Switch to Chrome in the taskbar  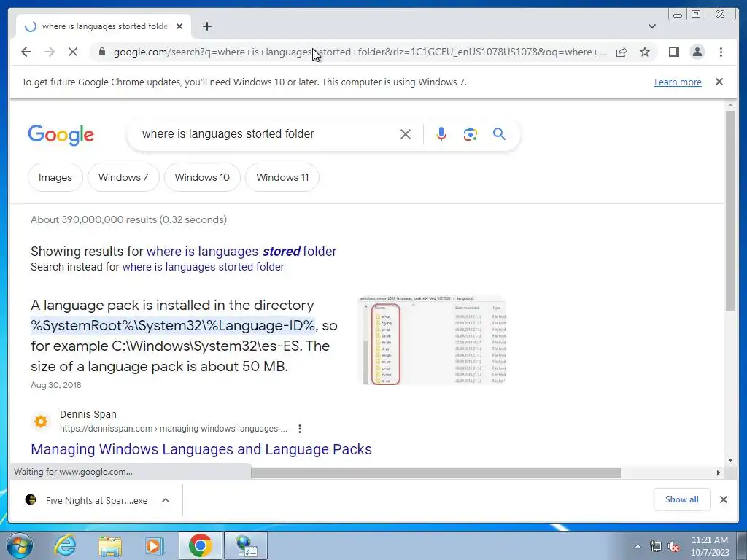200,545
